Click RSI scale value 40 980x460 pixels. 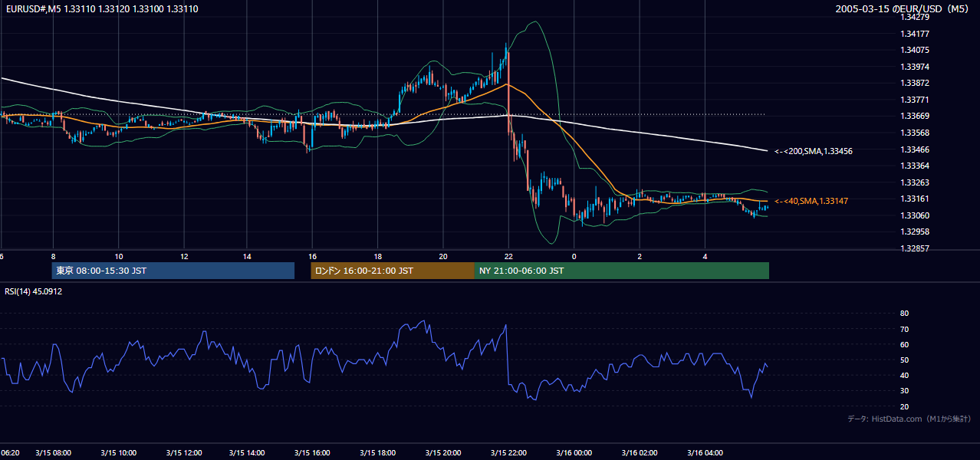(x=905, y=375)
